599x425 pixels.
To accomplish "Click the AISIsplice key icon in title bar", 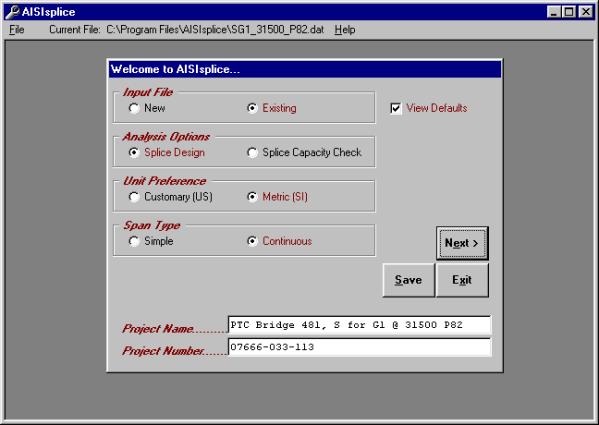I will coord(12,12).
